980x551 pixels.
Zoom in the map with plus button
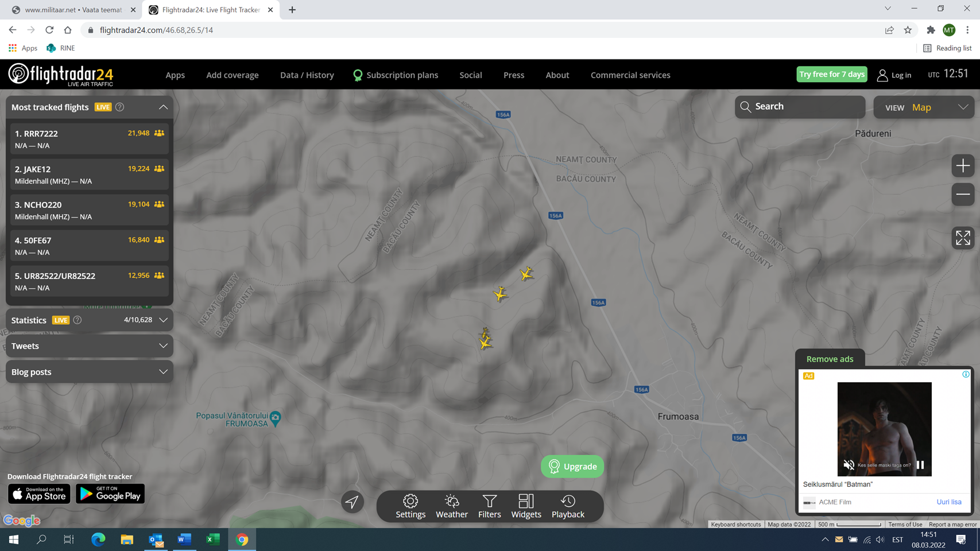[963, 166]
